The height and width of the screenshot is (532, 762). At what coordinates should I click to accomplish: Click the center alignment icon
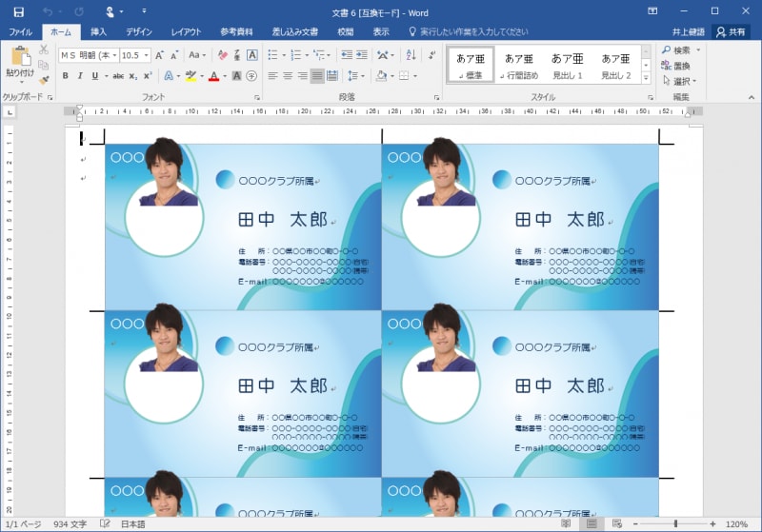click(x=288, y=76)
